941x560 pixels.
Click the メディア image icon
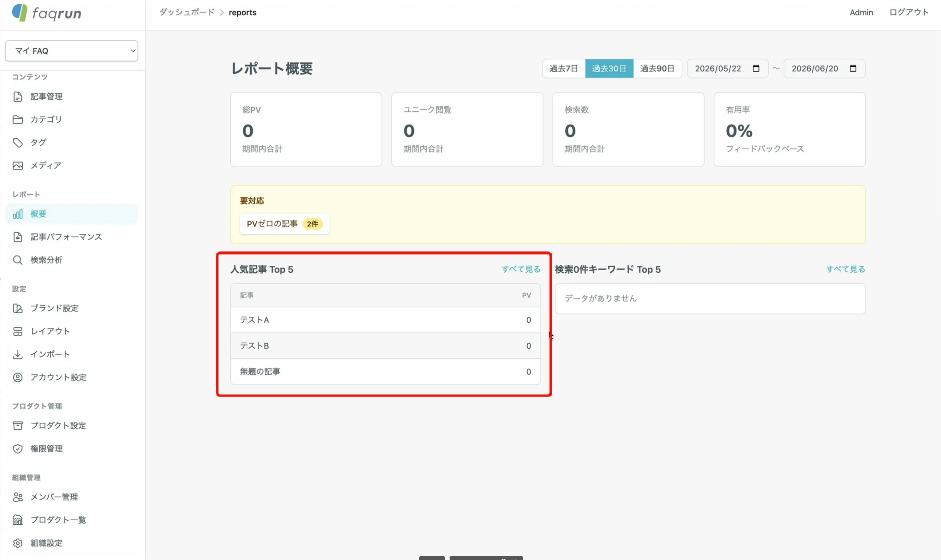tap(18, 166)
